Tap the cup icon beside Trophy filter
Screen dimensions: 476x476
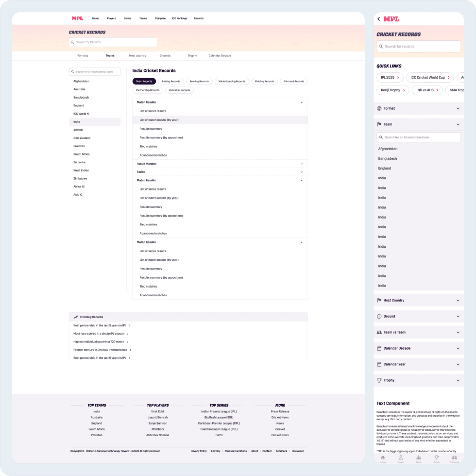coord(379,380)
